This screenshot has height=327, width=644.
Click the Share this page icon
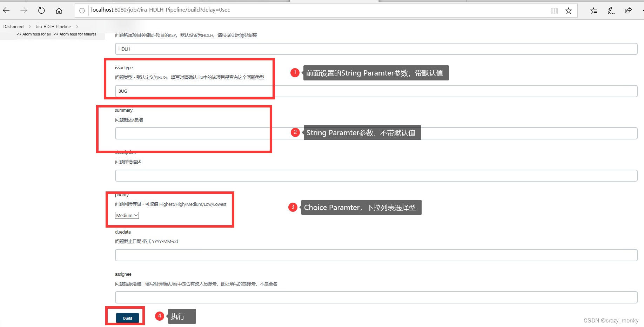628,11
